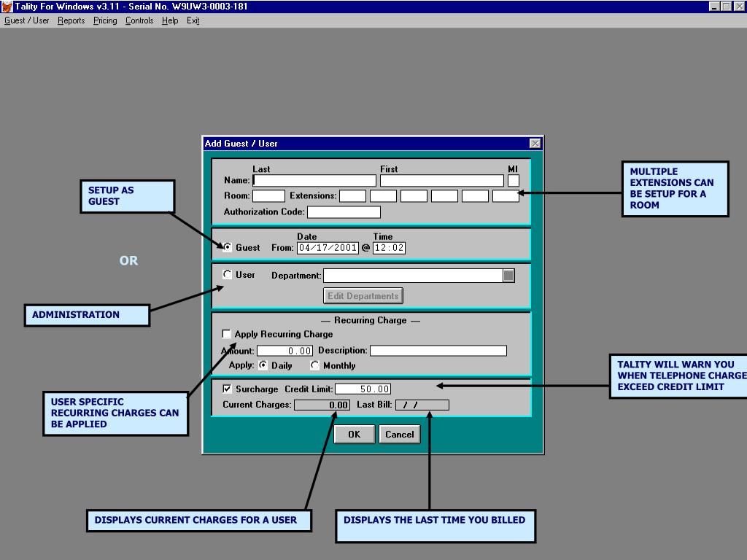Open the Guest / User menu
Image resolution: width=747 pixels, height=560 pixels.
27,20
